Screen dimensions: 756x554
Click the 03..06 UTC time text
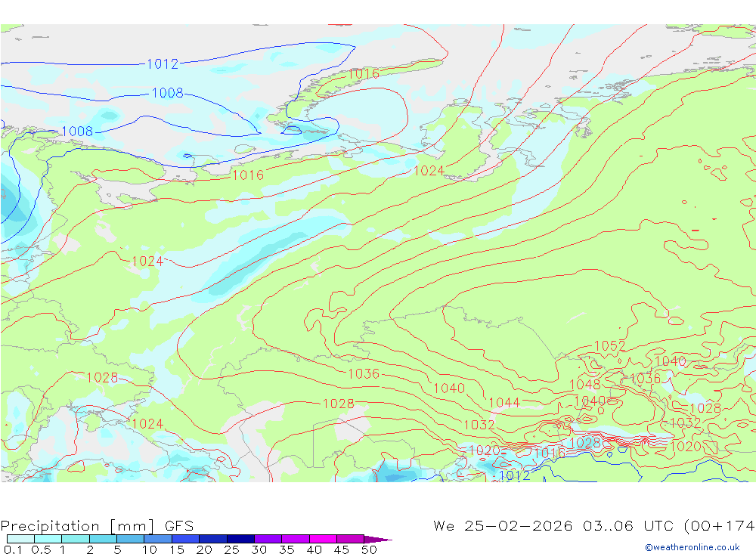point(628,525)
